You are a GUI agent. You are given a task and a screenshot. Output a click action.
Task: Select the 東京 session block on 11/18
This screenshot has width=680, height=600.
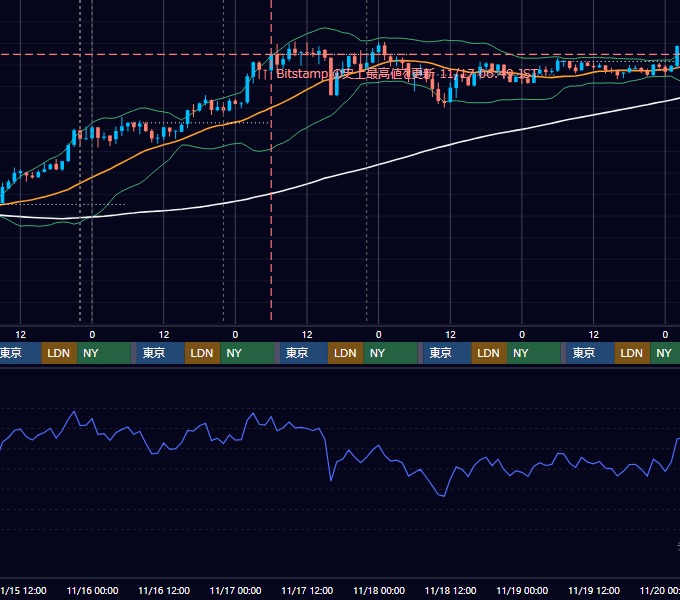tap(447, 353)
